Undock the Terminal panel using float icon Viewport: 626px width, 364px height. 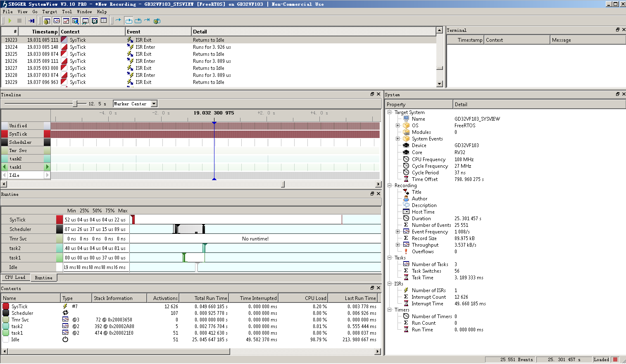pyautogui.click(x=618, y=30)
